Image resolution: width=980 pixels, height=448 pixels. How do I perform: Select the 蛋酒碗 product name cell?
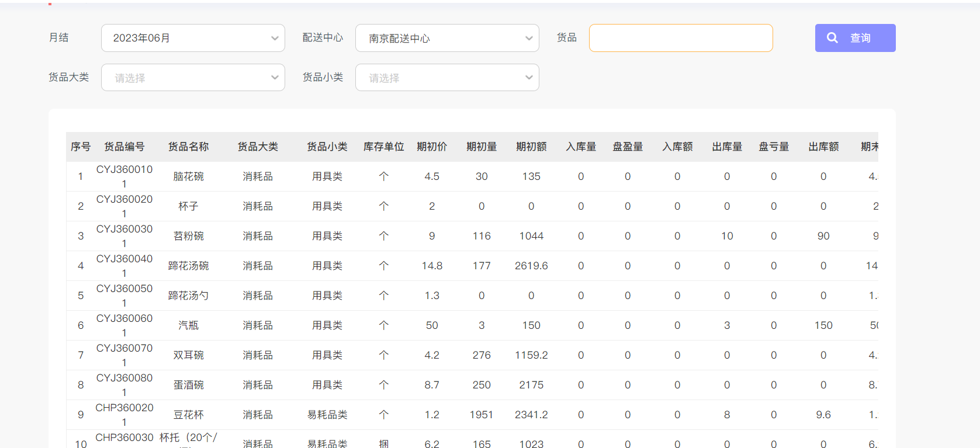pyautogui.click(x=188, y=385)
